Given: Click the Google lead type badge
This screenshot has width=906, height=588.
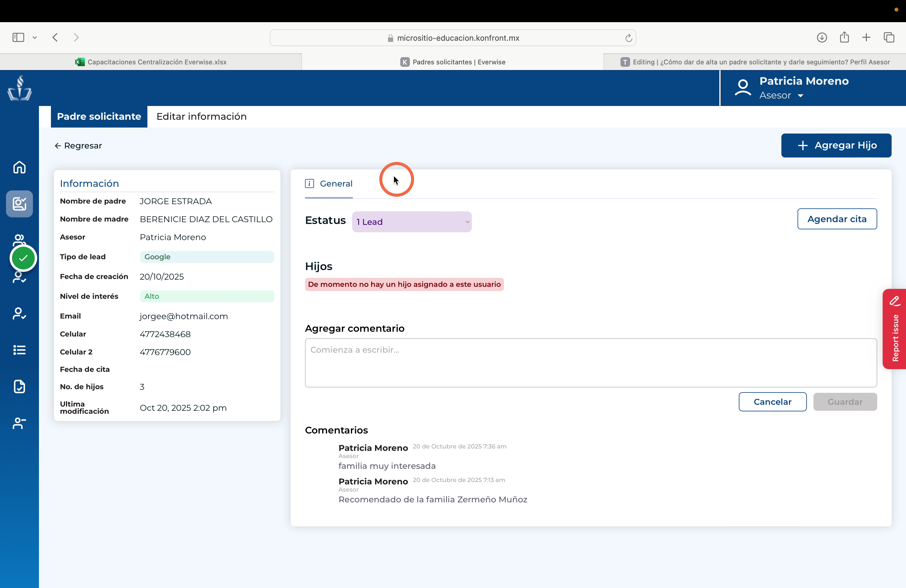Looking at the screenshot, I should click(207, 257).
